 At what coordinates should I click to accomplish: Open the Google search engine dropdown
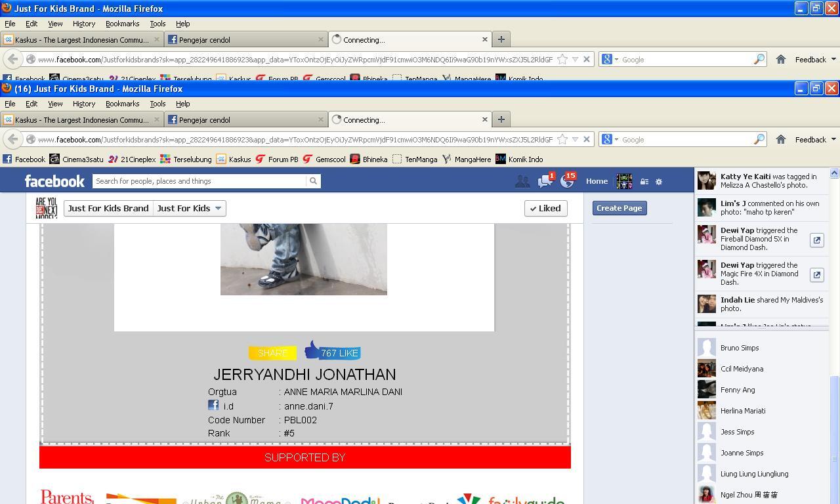610,139
